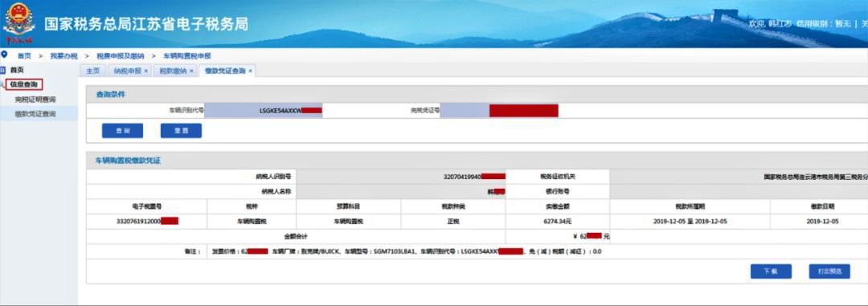Open the 税款缴纳 tab

173,71
